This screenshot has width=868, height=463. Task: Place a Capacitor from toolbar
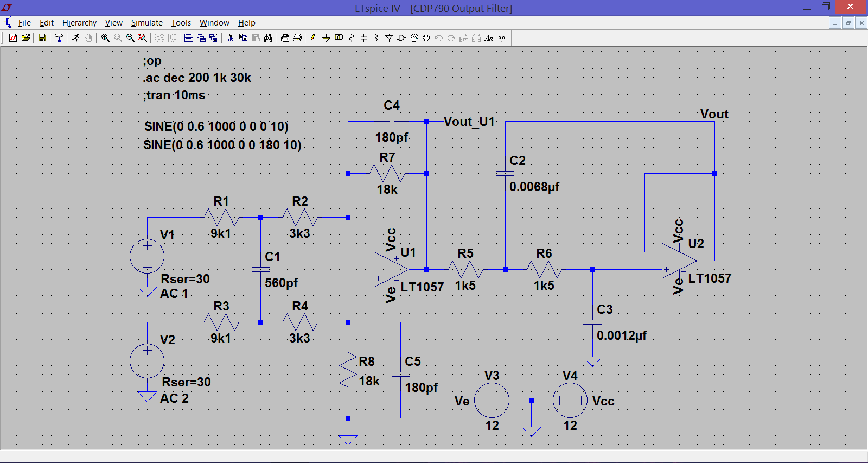(x=363, y=38)
